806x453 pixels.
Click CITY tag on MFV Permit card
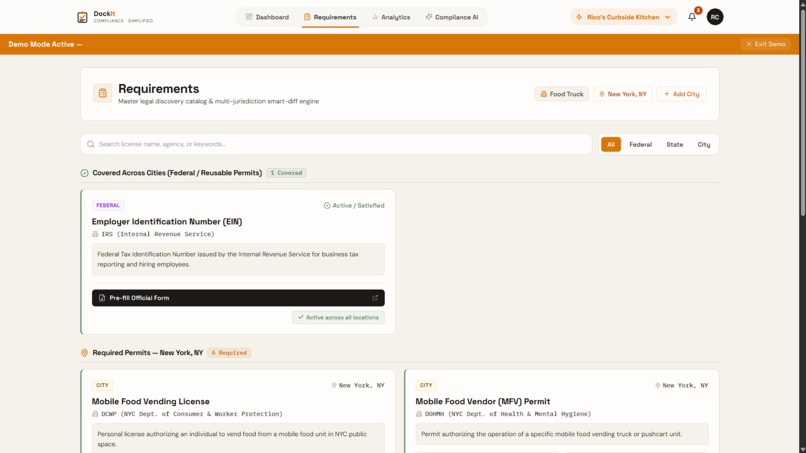click(x=426, y=385)
